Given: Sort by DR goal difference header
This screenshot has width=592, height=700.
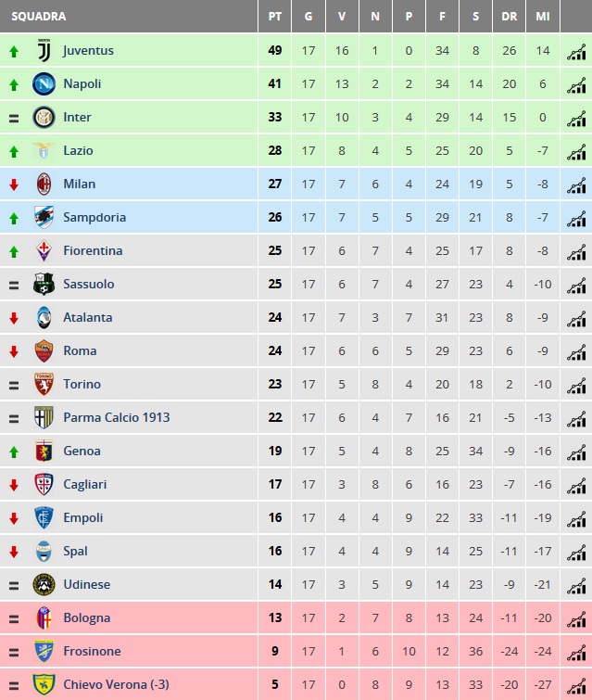Looking at the screenshot, I should 509,17.
